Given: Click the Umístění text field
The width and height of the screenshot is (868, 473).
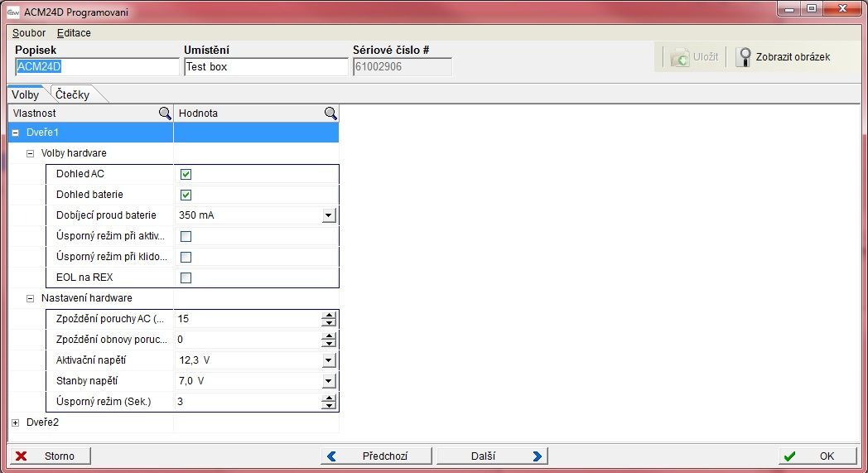Looking at the screenshot, I should point(265,67).
